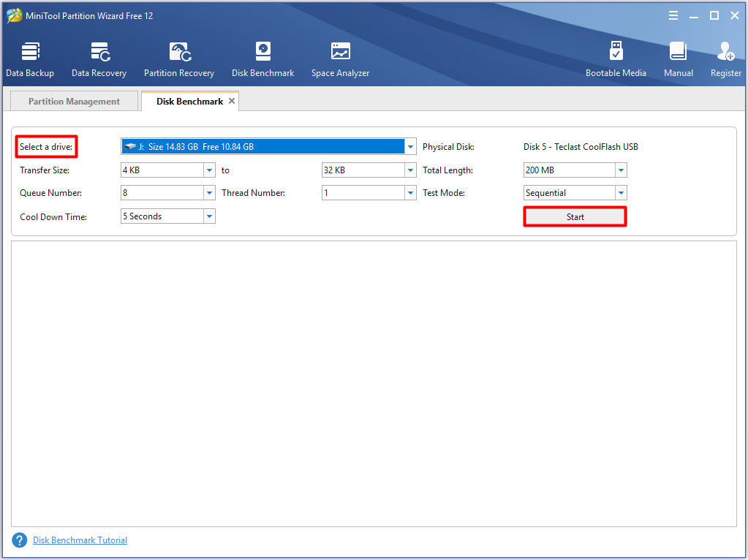Screen dimensions: 748x560
Task: Expand the drive selection dropdown
Action: point(410,146)
